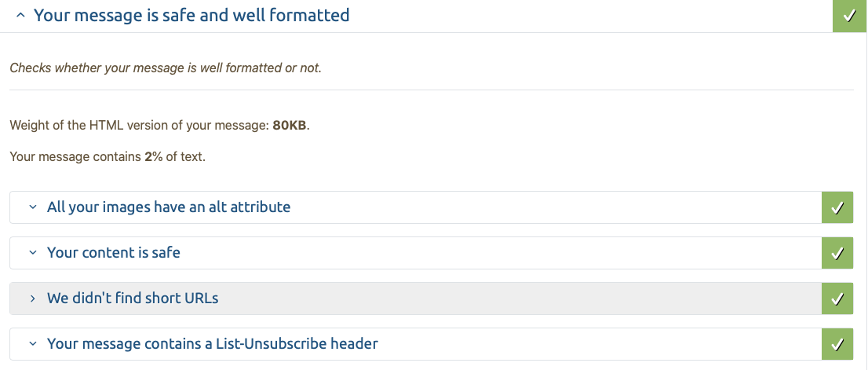The height and width of the screenshot is (370, 868).
Task: Click the bold '80KB' weight value
Action: tap(290, 125)
